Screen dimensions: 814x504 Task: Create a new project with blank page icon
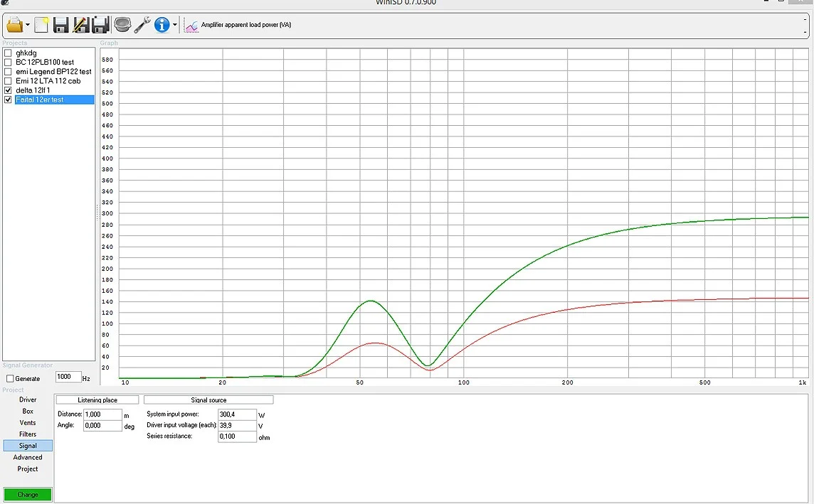41,25
